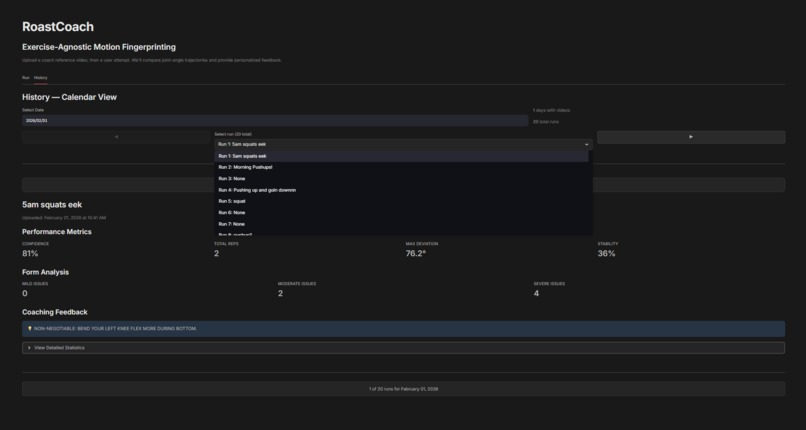Click the Max Deviation value 76.2°
806x430 pixels.
tap(416, 254)
